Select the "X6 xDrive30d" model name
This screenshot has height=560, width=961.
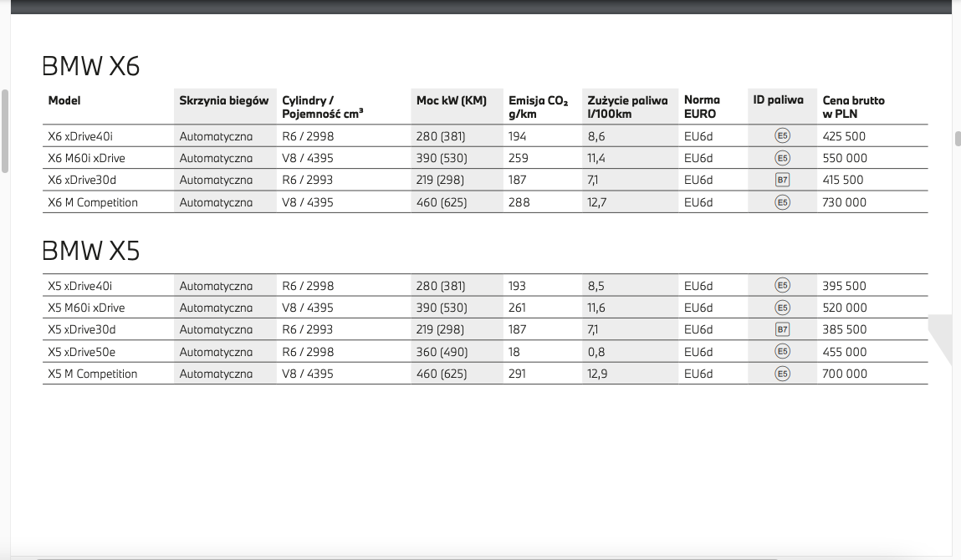pos(82,181)
